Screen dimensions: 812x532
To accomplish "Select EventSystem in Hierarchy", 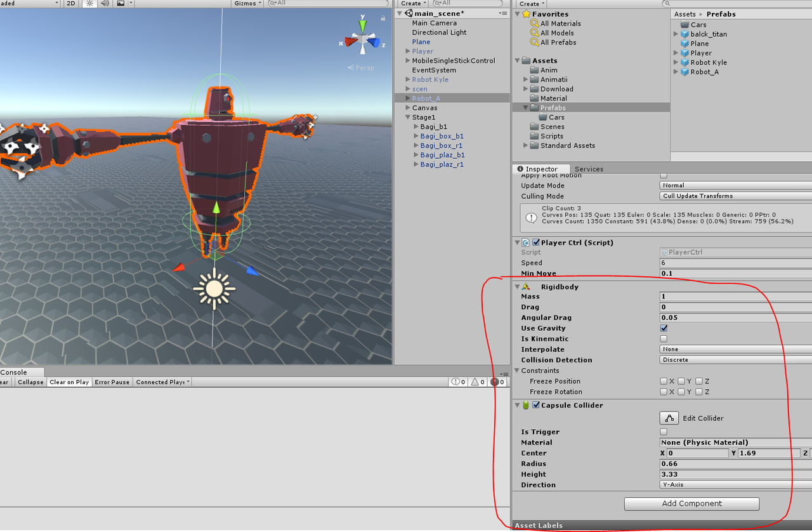I will tap(434, 70).
